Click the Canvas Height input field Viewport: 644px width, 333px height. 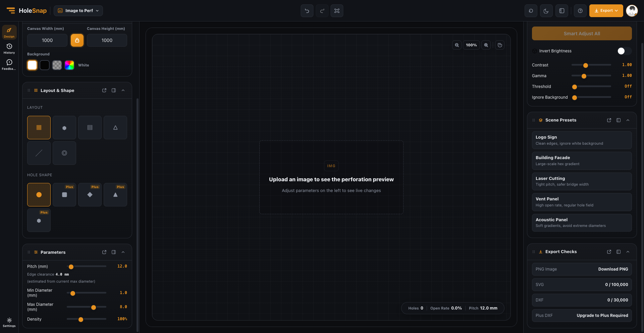click(x=107, y=40)
